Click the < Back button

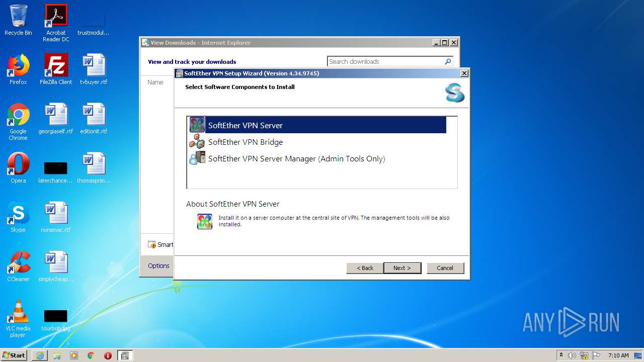click(365, 268)
